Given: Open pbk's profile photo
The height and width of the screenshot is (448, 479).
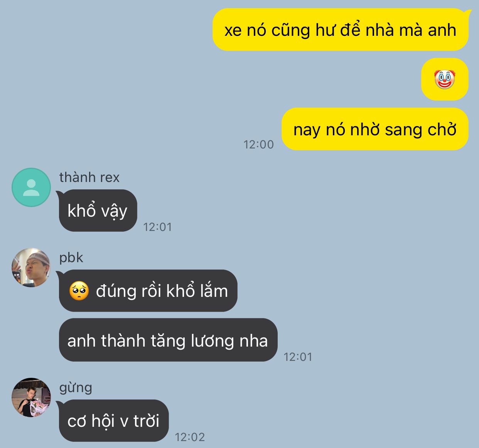Looking at the screenshot, I should point(31,268).
